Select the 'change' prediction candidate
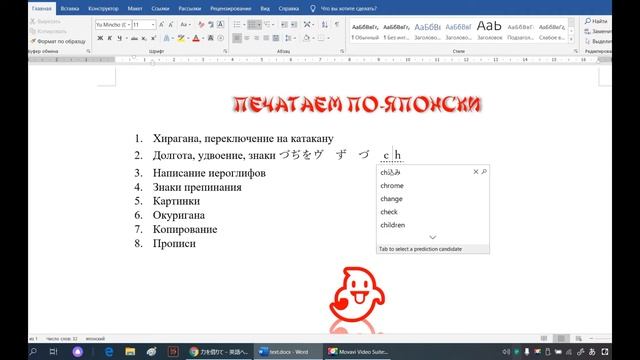Image resolution: width=640 pixels, height=360 pixels. (x=391, y=199)
